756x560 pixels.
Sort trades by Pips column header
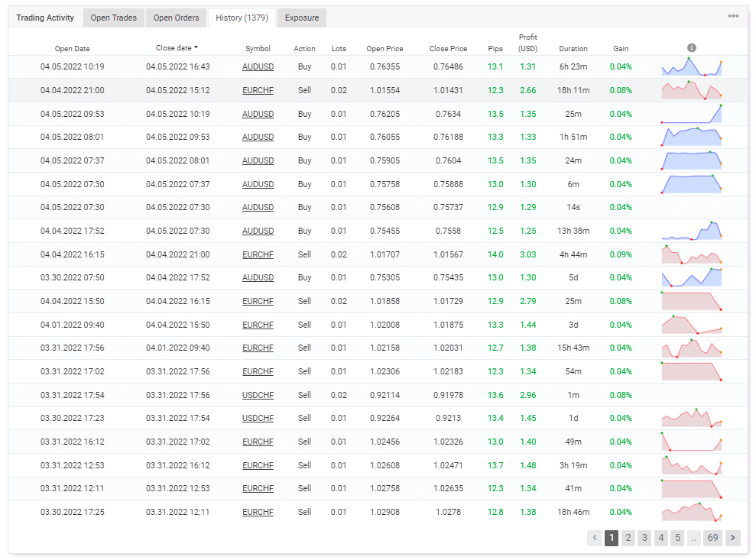point(495,49)
